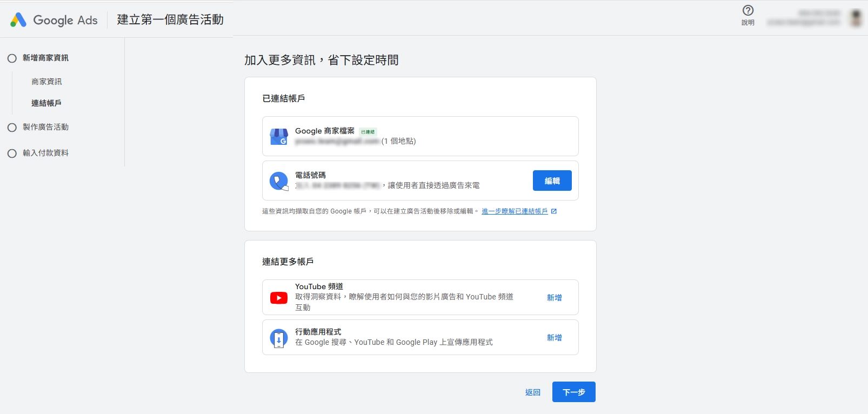Click the Google Ads logo

pyautogui.click(x=54, y=20)
